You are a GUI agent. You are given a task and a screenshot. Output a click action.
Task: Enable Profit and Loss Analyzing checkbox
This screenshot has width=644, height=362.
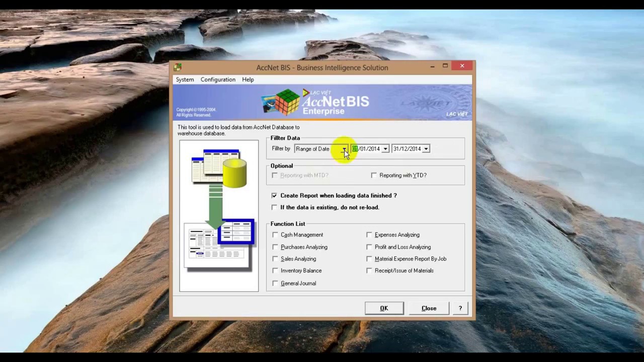coord(369,247)
